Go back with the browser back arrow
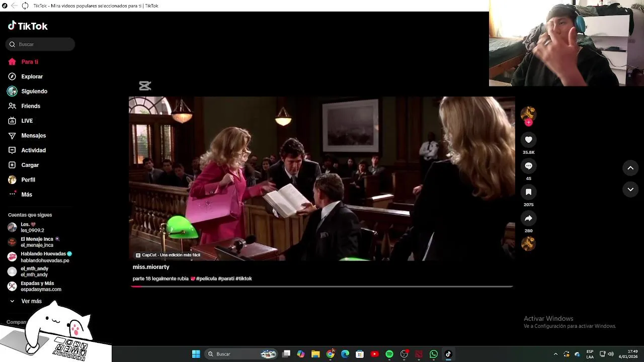 14,6
